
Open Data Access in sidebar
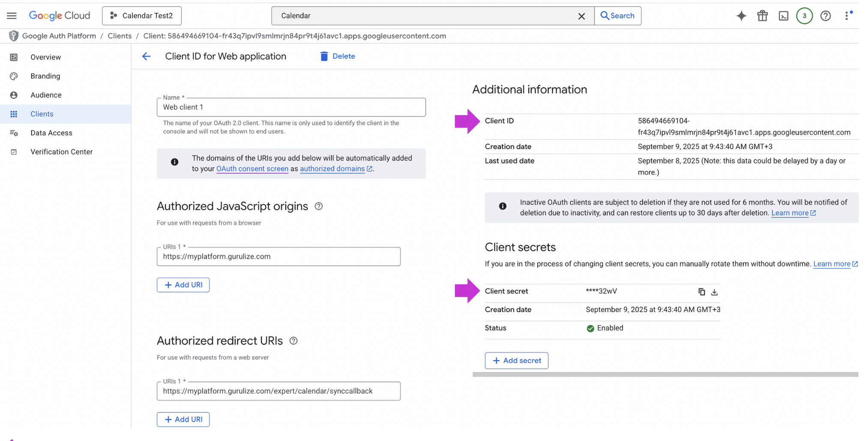coord(66,133)
